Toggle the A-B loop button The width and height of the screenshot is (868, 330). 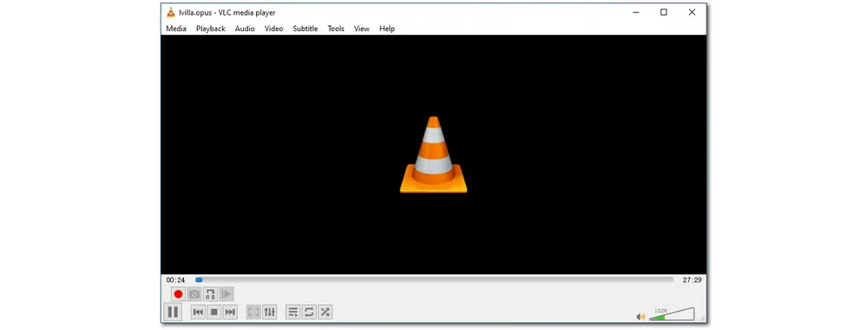210,294
